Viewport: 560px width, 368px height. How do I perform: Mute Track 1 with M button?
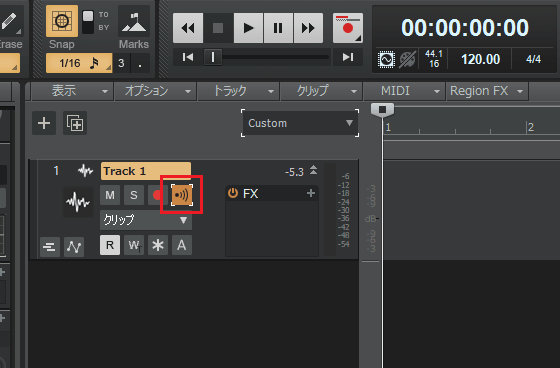click(x=110, y=195)
